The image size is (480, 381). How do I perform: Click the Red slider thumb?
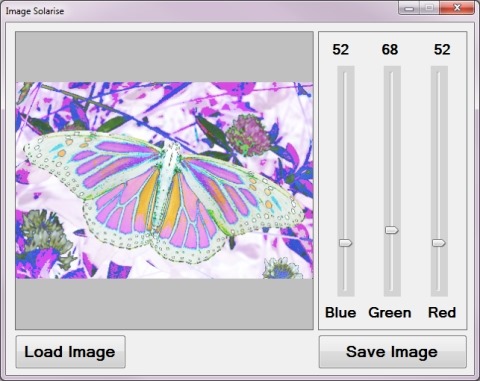(439, 243)
